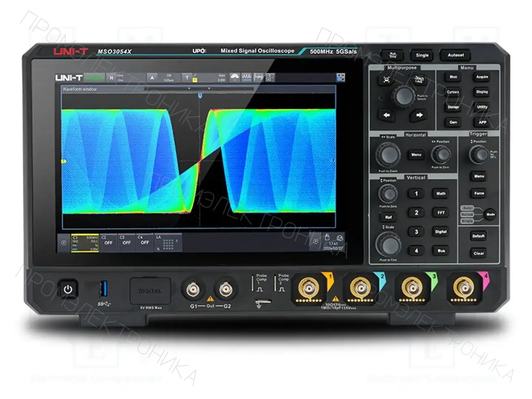Open the Cursors menu
Screen dimensions: 532x399
(x=453, y=92)
